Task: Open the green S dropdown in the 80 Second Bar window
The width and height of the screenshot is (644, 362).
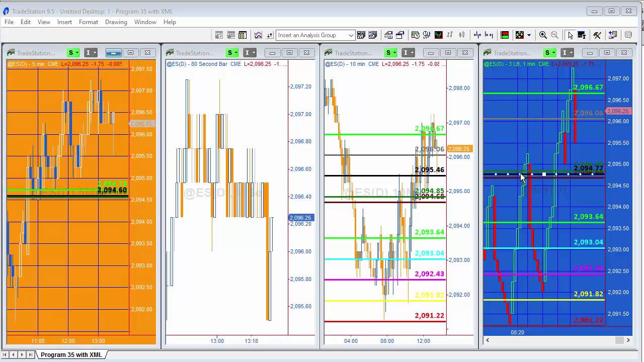Action: click(x=232, y=53)
